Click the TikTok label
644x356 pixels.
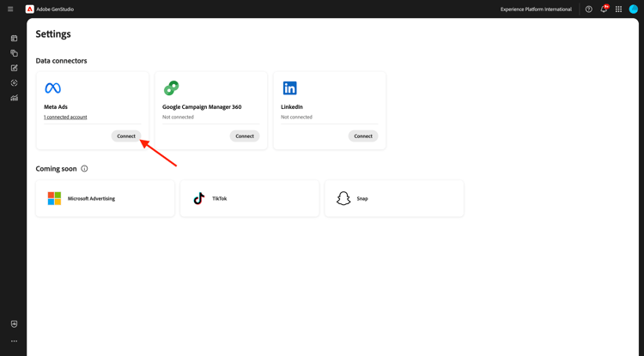(x=219, y=198)
